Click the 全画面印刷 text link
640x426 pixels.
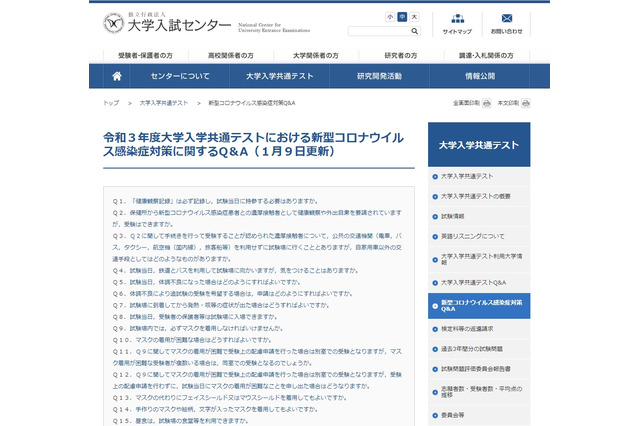click(466, 103)
